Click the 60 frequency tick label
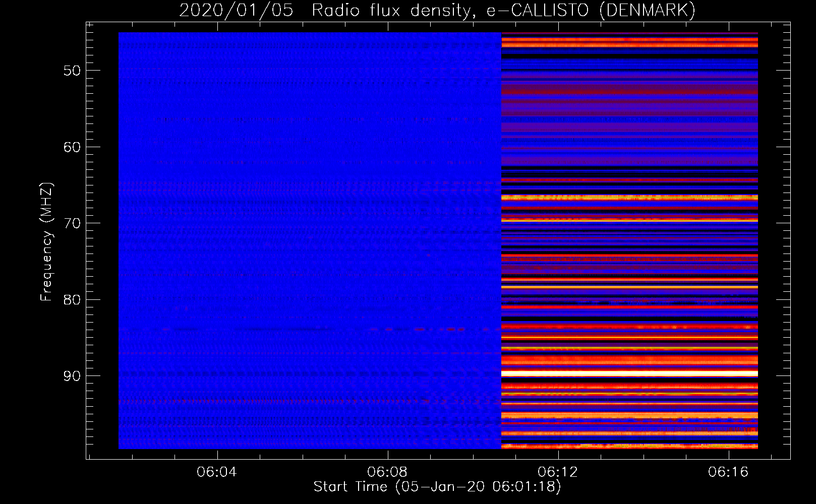Image resolution: width=816 pixels, height=504 pixels. pos(72,147)
